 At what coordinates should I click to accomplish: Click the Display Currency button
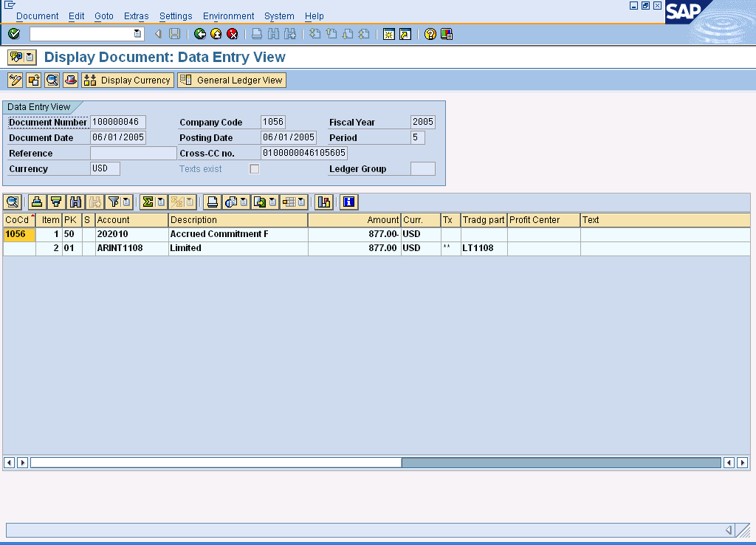127,80
